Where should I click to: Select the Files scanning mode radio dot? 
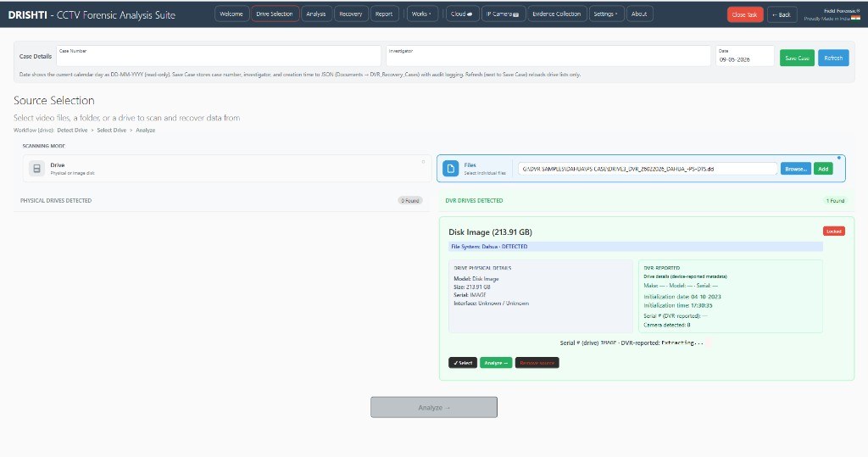point(838,158)
